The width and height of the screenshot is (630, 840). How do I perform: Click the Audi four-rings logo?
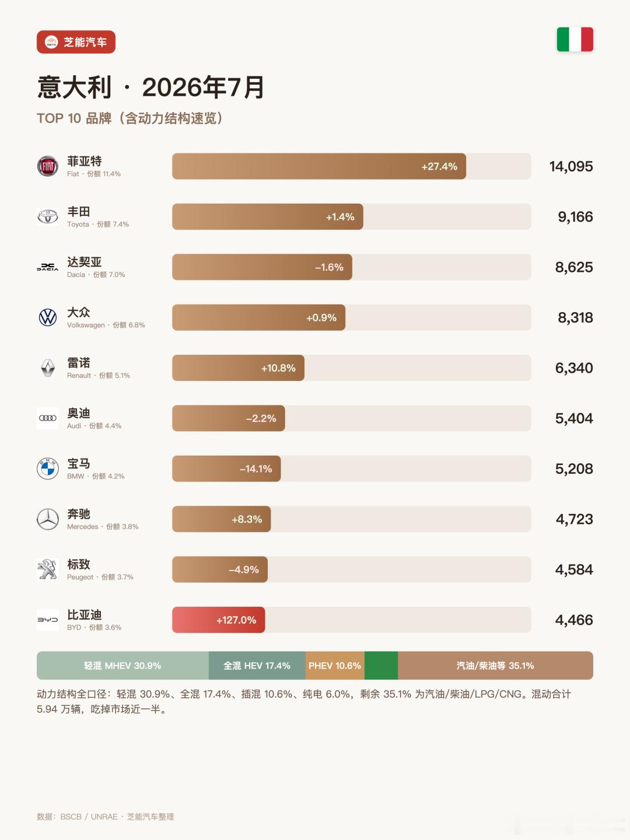(48, 418)
